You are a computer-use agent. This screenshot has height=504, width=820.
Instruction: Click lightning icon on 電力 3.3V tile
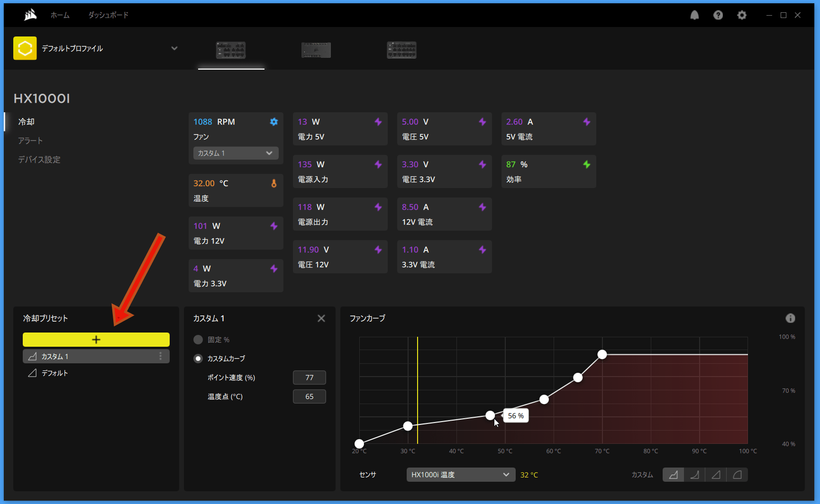274,269
